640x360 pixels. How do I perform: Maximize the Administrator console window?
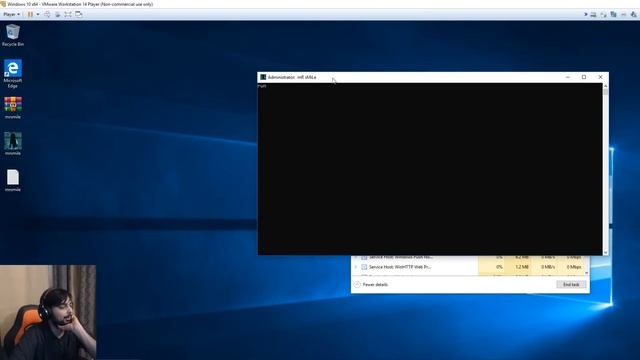[x=584, y=77]
